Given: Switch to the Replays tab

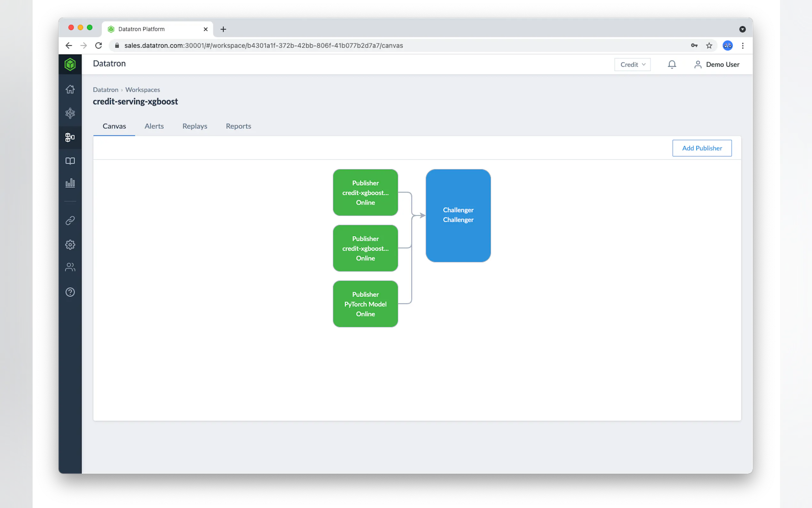Looking at the screenshot, I should tap(195, 126).
